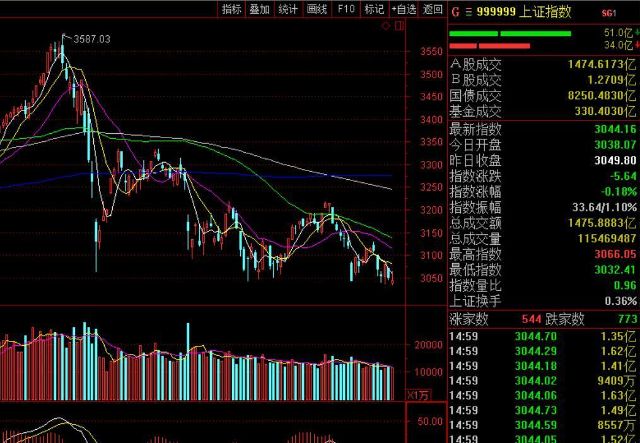Viewport: 640px width, 443px height.
Task: Go back using 返回 button
Action: point(433,9)
